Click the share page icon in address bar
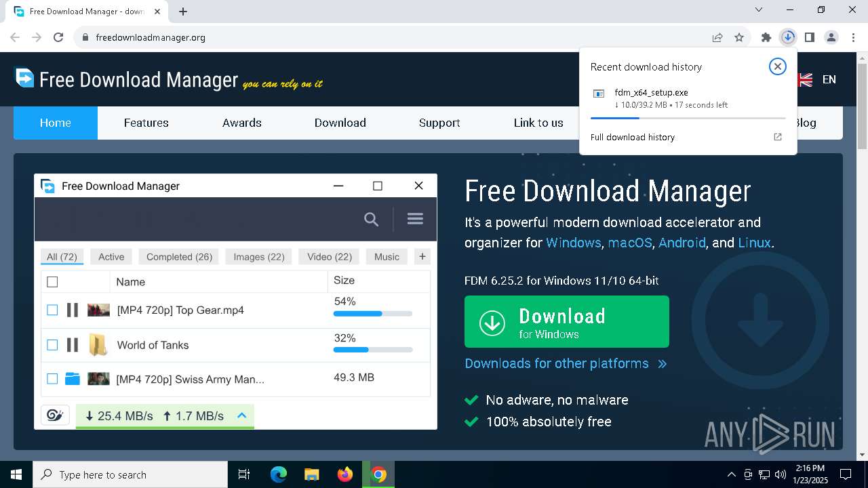This screenshot has width=868, height=488. click(717, 37)
